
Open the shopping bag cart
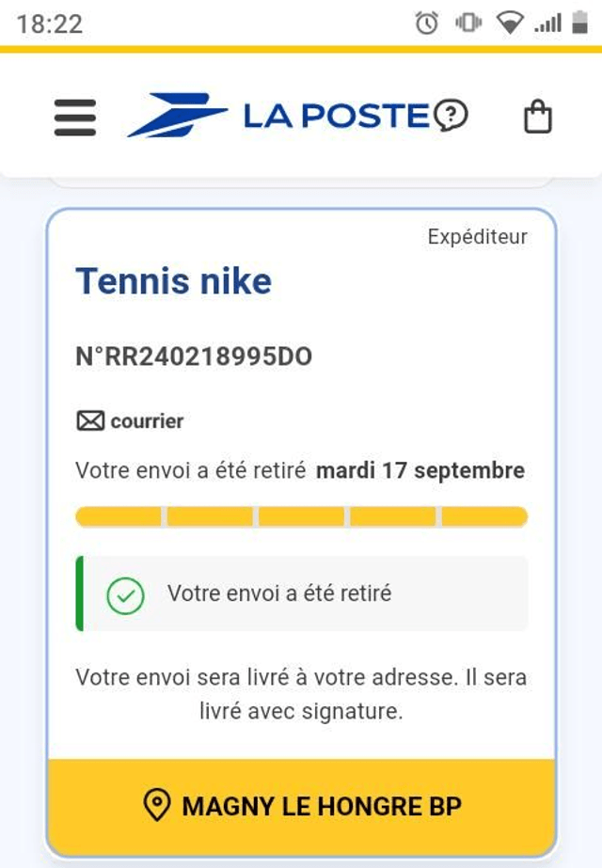tap(537, 118)
